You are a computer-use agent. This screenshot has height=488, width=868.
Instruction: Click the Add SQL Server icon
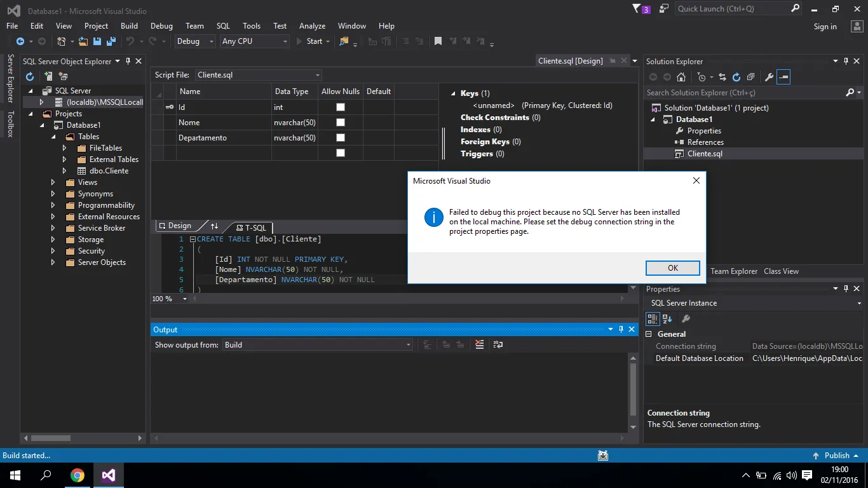(x=48, y=76)
